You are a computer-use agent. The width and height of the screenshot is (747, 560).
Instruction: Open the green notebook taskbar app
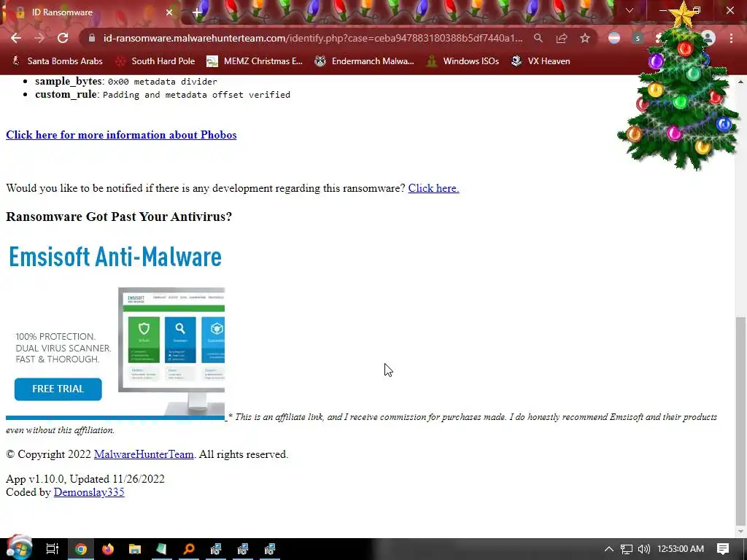tap(161, 549)
